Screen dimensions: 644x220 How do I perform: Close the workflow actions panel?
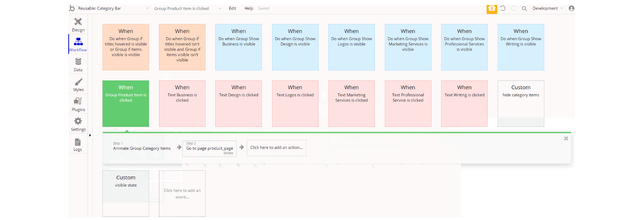click(x=566, y=138)
